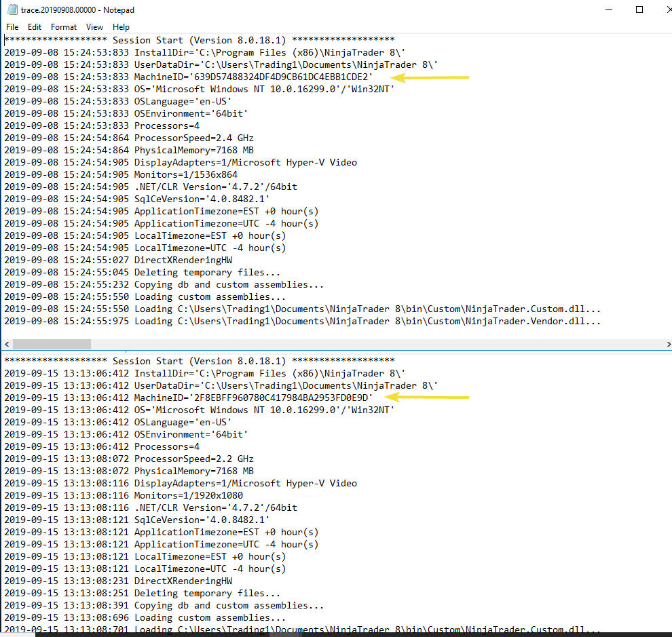This screenshot has height=637, width=672.
Task: Open the Format menu
Action: (x=63, y=27)
